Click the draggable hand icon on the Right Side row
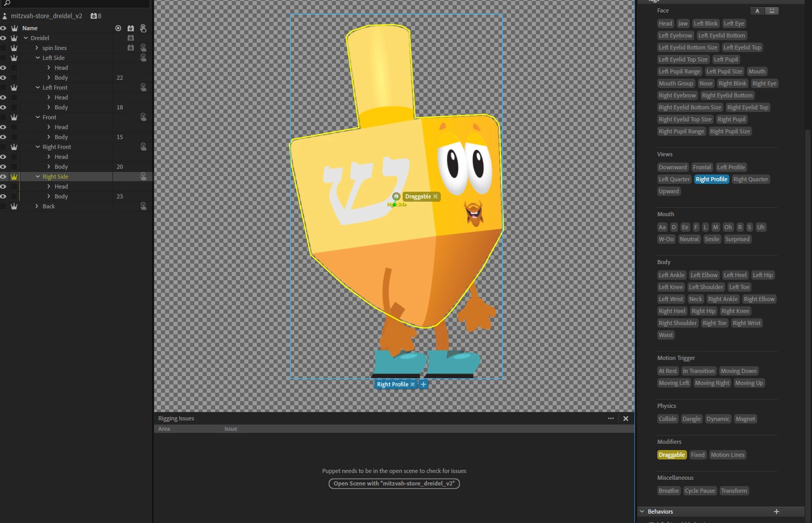812x523 pixels. pos(143,177)
